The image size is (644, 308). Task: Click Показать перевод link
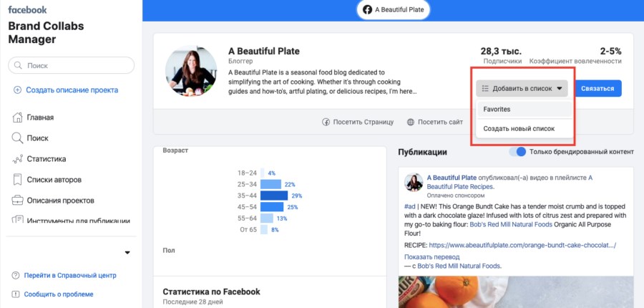(431, 257)
